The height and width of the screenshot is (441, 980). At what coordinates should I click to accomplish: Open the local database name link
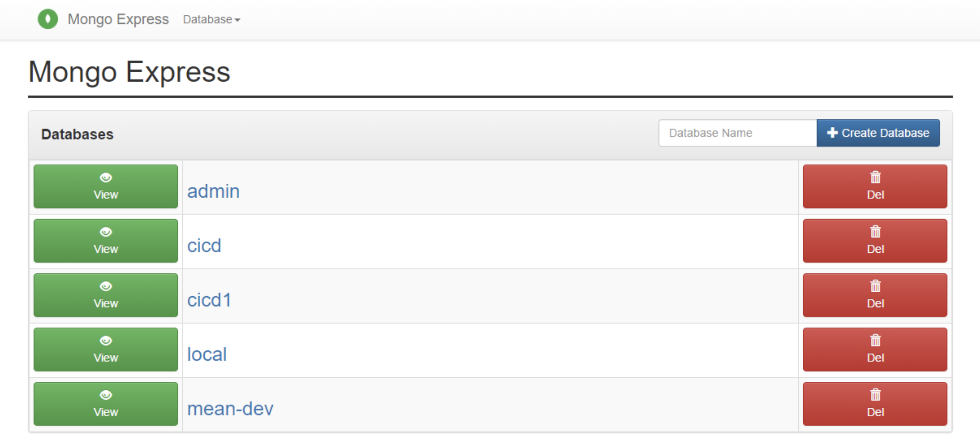tap(207, 354)
